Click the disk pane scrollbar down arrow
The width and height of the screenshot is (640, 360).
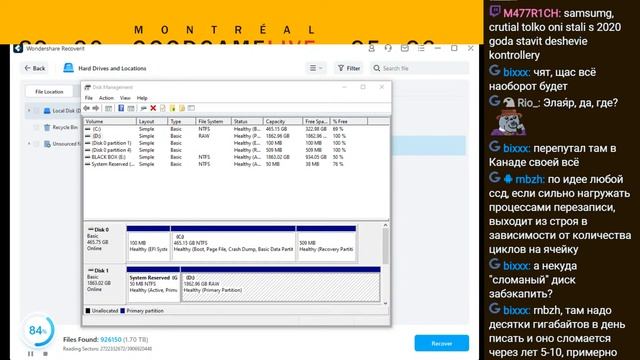[x=385, y=303]
